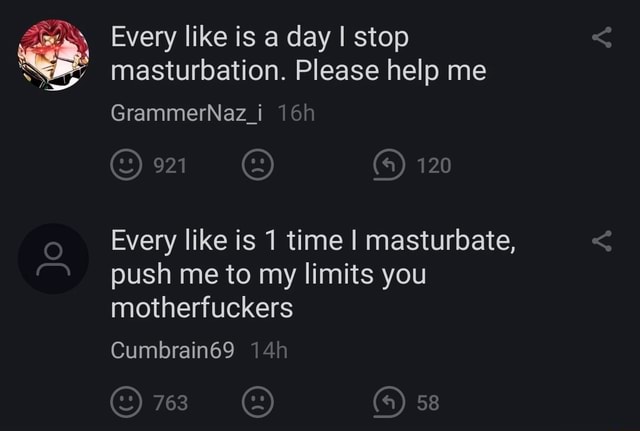
Task: Open replies to GrammerNaz_i's comment
Action: pyautogui.click(x=389, y=165)
